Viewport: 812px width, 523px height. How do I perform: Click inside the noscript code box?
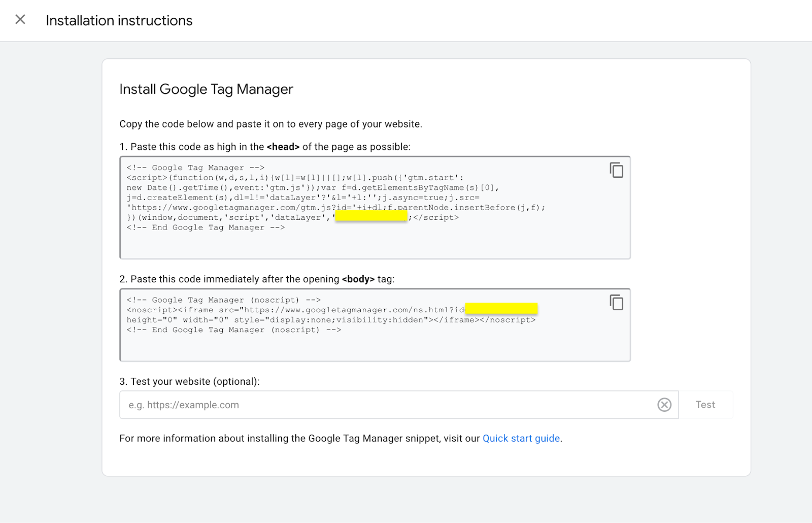coord(375,325)
